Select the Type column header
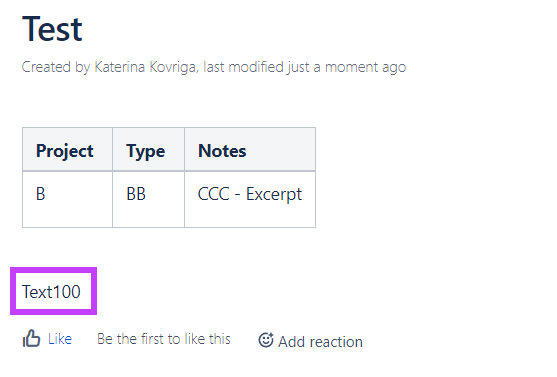 click(x=148, y=150)
